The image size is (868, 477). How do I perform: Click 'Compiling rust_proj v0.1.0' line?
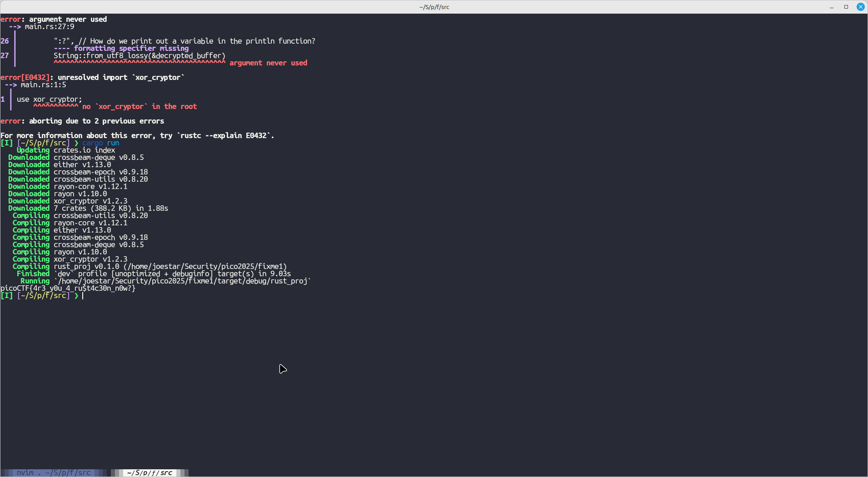pyautogui.click(x=150, y=267)
